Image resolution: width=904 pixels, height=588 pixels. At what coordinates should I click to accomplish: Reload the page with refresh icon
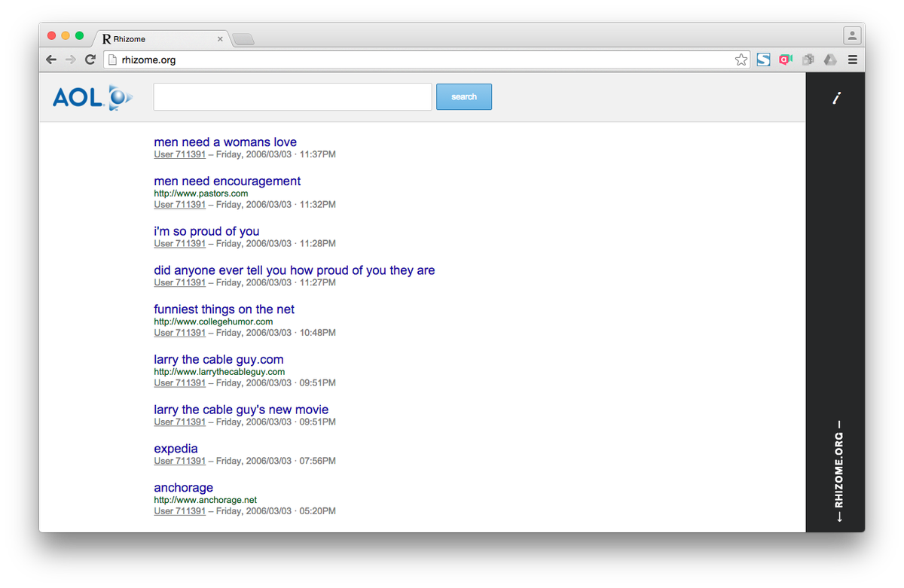coord(90,59)
